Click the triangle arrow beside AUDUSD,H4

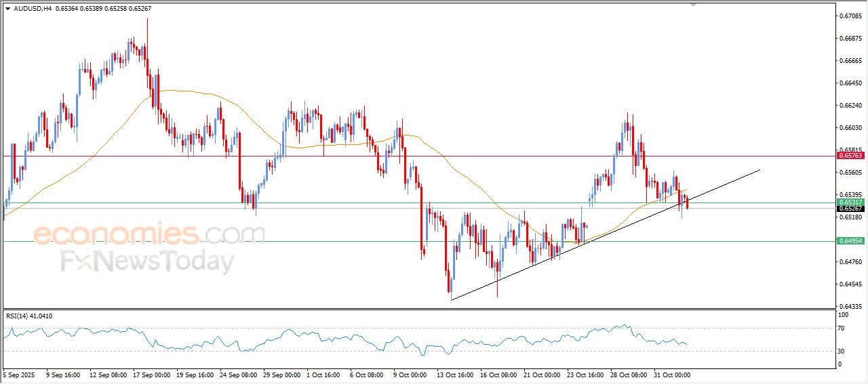(x=7, y=8)
